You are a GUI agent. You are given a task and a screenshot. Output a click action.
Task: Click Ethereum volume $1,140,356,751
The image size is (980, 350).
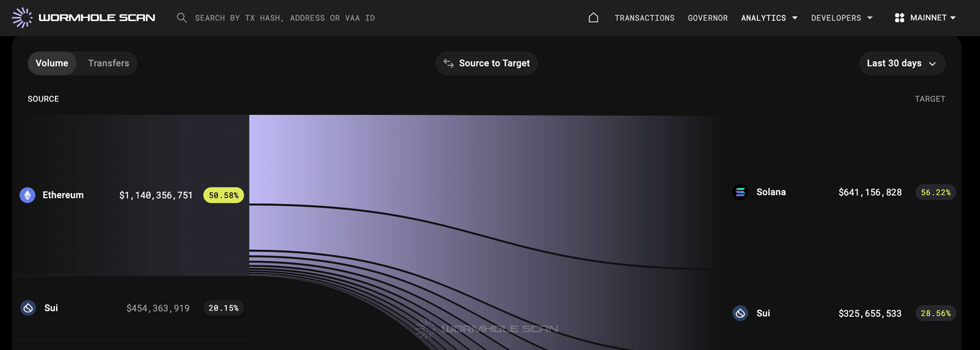(156, 195)
